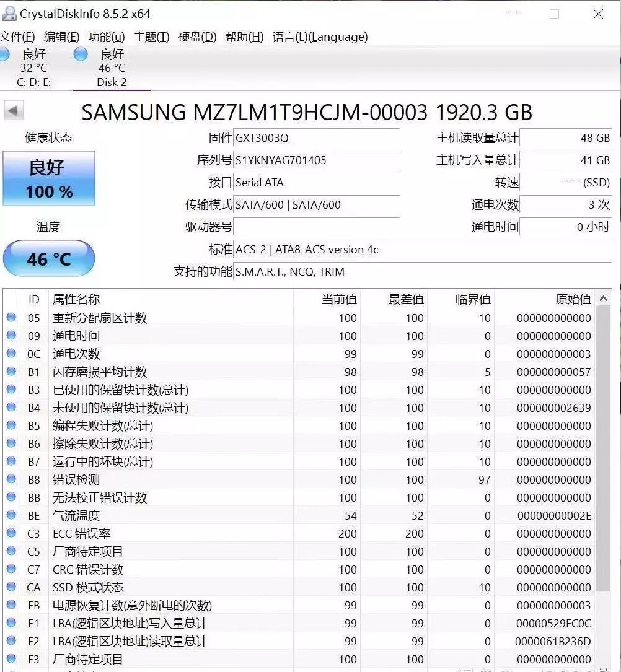Viewport: 621px width, 672px height.
Task: Click the rotation rate ---- (SSD) field
Action: (566, 183)
